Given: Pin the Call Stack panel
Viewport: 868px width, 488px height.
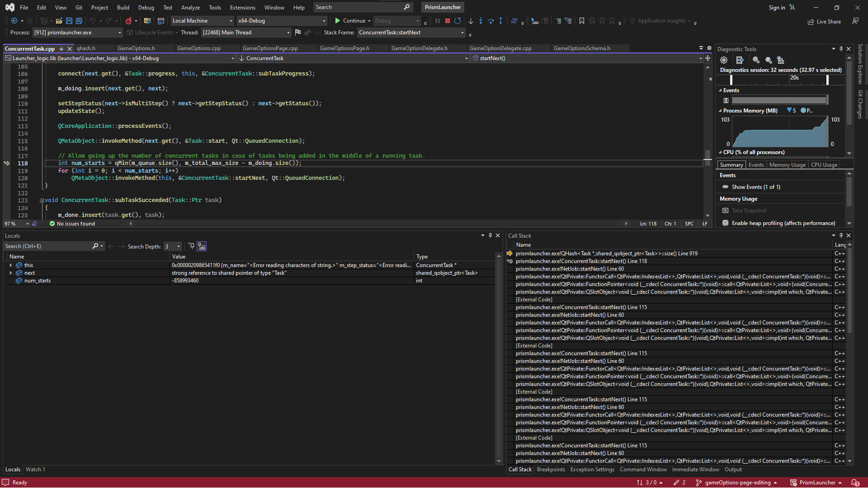Looking at the screenshot, I should point(841,235).
